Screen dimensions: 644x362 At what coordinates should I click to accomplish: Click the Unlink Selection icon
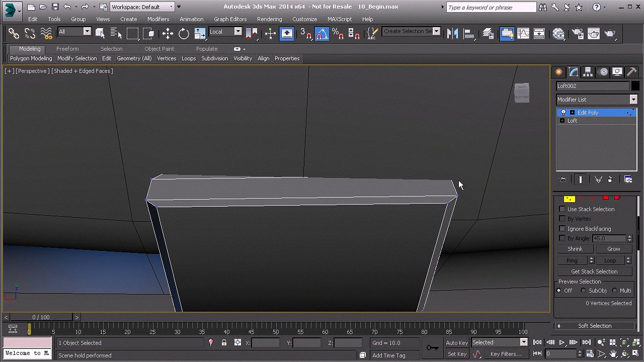(x=30, y=34)
